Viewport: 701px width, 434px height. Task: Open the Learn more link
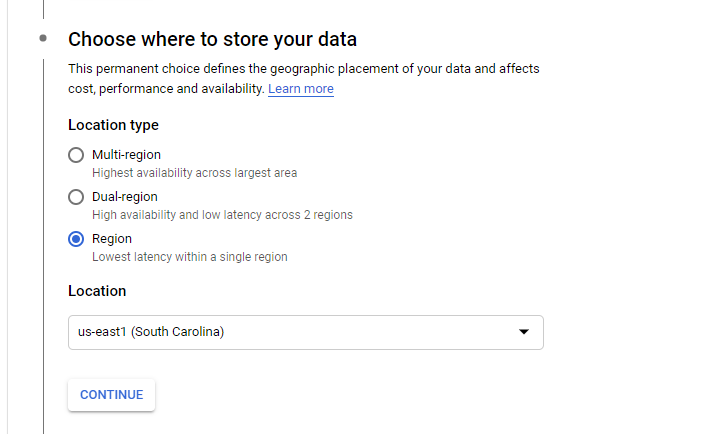click(300, 89)
